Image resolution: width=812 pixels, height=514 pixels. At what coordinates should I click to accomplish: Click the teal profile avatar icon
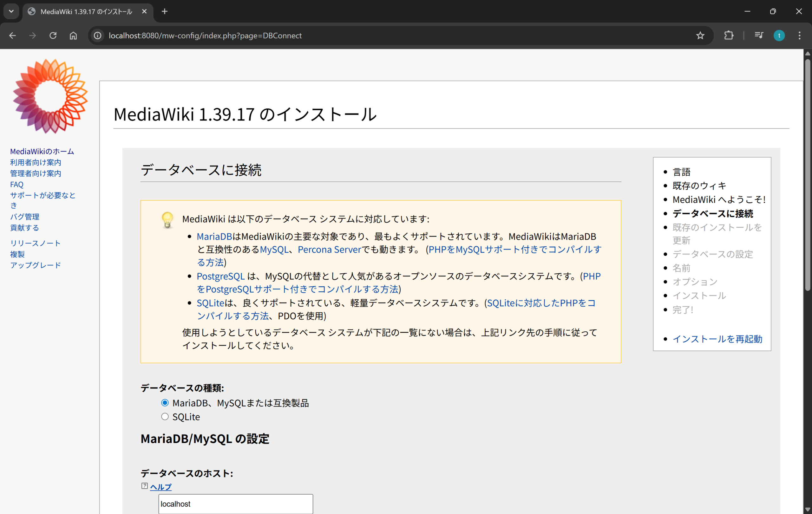coord(779,36)
